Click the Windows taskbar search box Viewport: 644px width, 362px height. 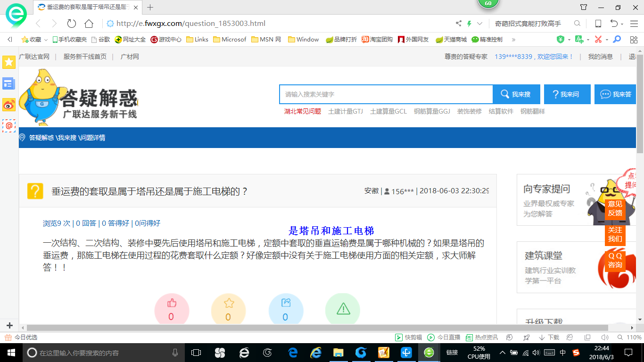[103, 353]
